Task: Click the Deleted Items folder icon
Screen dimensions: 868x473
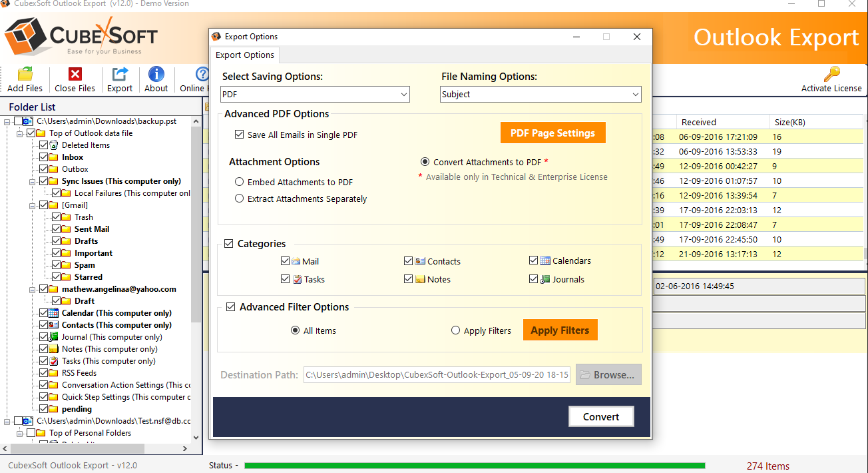Action: 54,145
